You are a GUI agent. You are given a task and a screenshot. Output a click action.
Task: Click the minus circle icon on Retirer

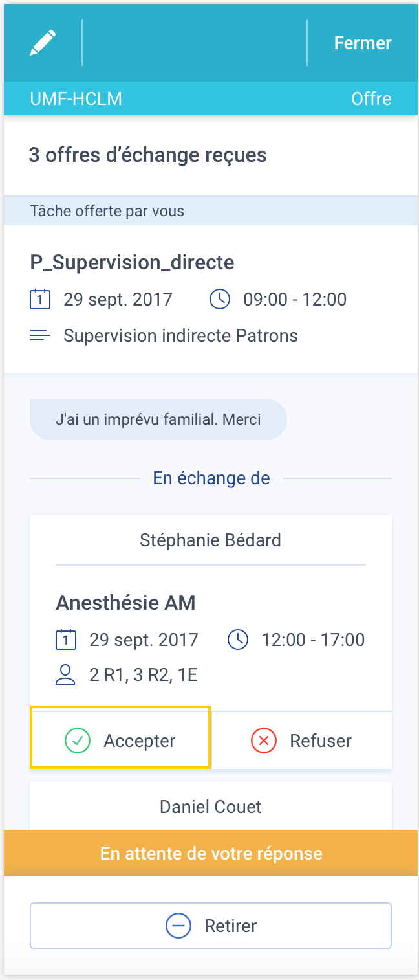(x=178, y=926)
